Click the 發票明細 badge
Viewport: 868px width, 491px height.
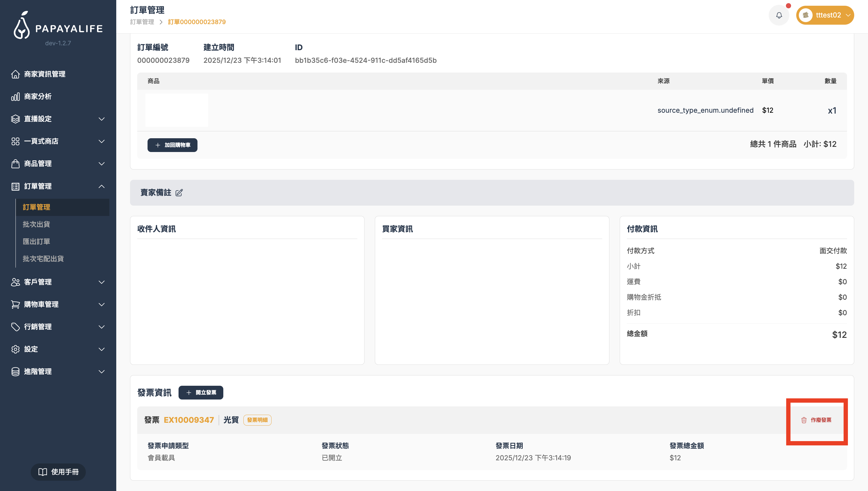257,420
